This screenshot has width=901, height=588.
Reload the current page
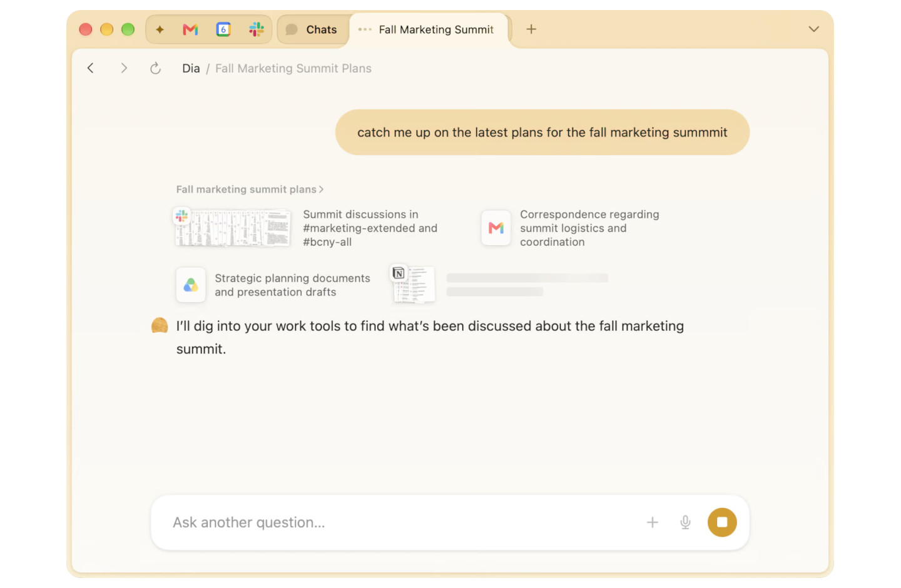[x=156, y=68]
